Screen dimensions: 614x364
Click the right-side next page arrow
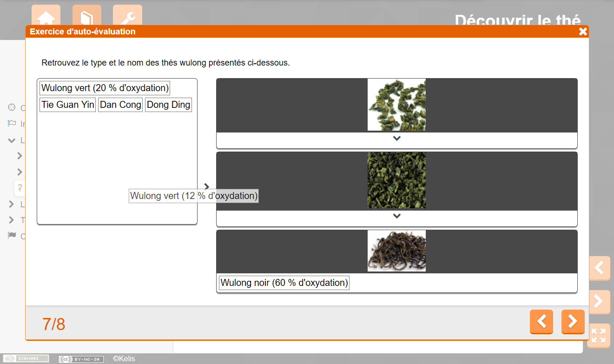pos(599,301)
